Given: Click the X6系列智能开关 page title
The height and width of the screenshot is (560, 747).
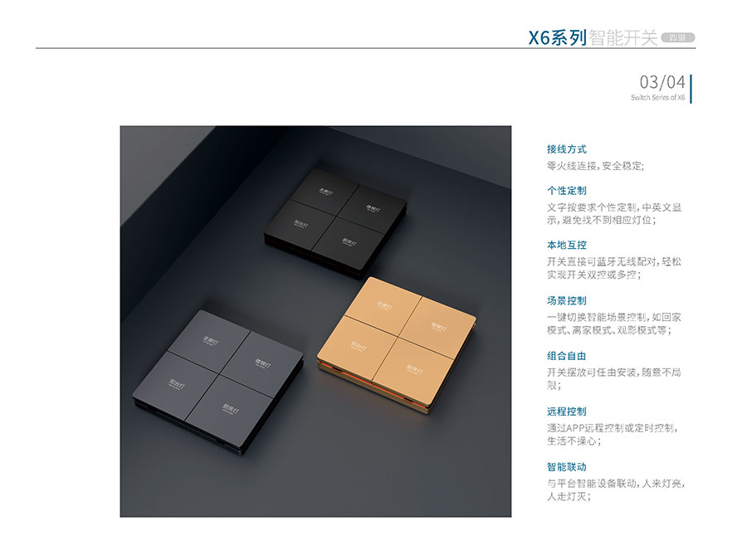Looking at the screenshot, I should point(593,37).
